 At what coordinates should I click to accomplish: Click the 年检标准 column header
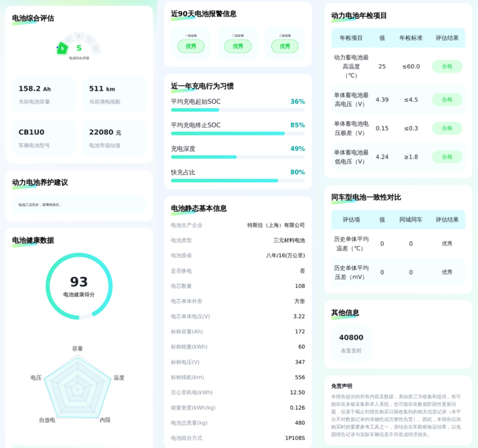[411, 38]
